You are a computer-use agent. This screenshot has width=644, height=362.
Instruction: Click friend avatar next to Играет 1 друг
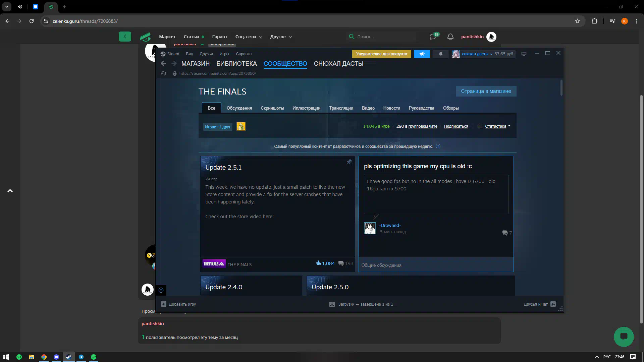[x=241, y=126]
